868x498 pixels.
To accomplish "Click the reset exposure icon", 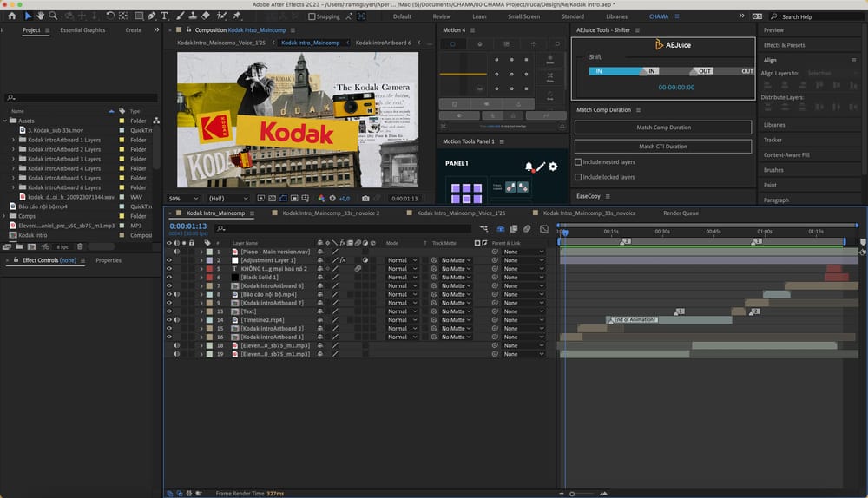I will tap(332, 198).
